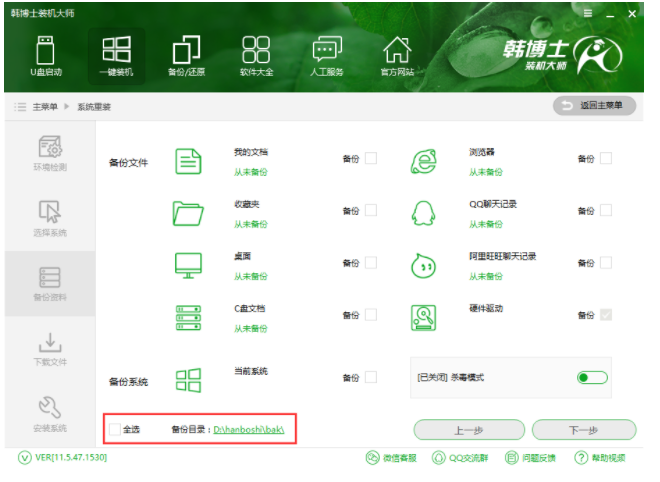Screen dimensions: 660x482
Task: Open 软件大全 software library
Action: pos(256,55)
